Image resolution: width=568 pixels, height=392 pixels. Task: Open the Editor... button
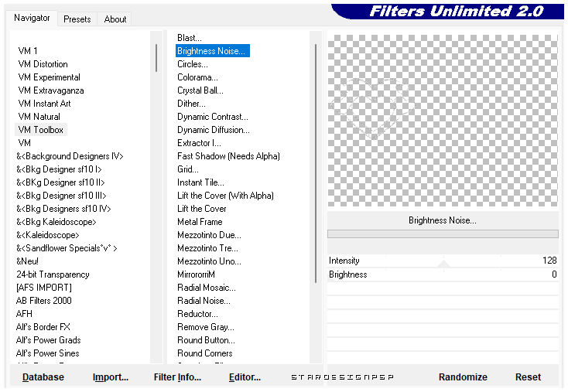tap(245, 377)
